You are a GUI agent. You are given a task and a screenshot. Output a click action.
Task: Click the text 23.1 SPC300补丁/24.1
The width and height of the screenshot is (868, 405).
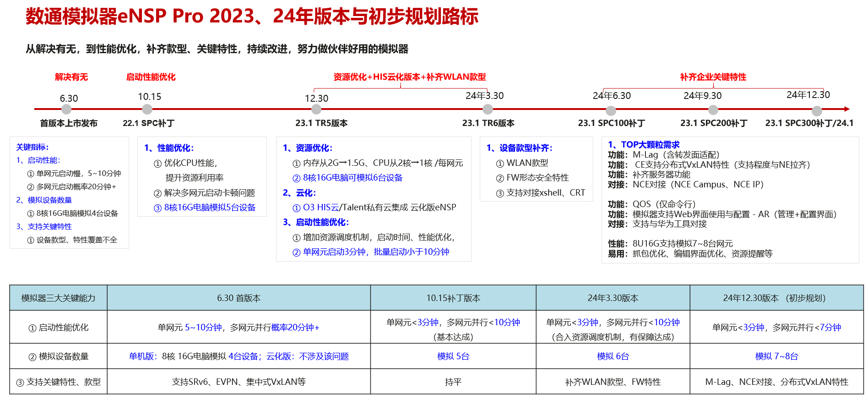(809, 123)
